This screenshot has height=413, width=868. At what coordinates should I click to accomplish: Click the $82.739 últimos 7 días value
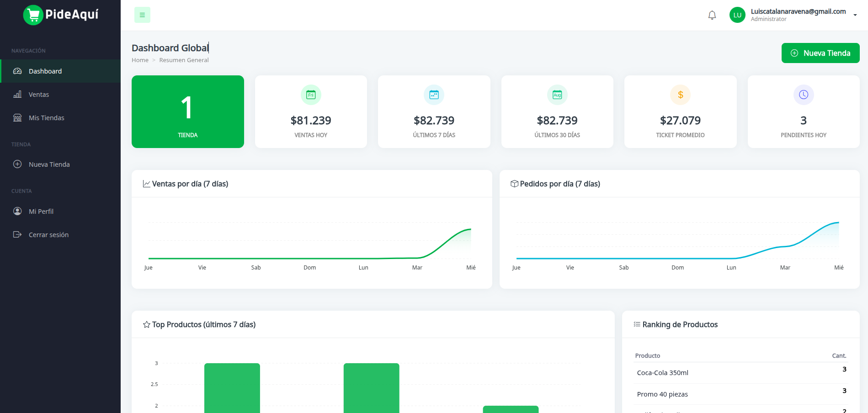434,121
